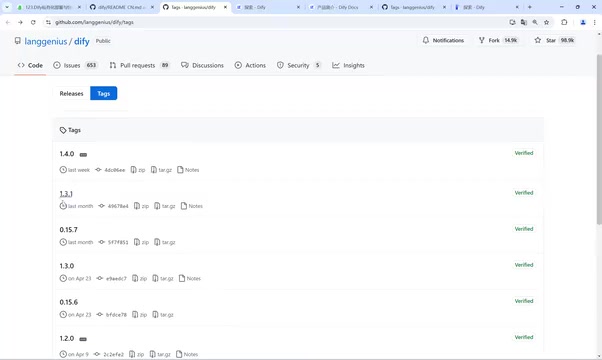Image resolution: width=602 pixels, height=360 pixels.
Task: Open the Issues tab
Action: [75, 65]
